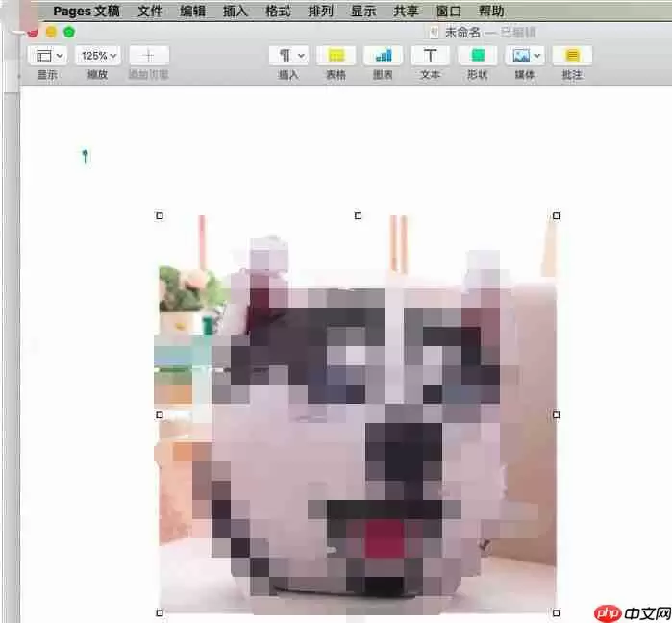Click the right-middle image resize handle
The height and width of the screenshot is (623, 672).
coord(557,415)
